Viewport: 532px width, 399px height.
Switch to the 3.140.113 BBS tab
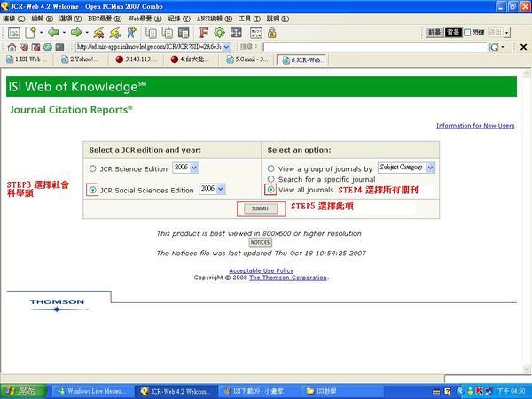(x=137, y=59)
